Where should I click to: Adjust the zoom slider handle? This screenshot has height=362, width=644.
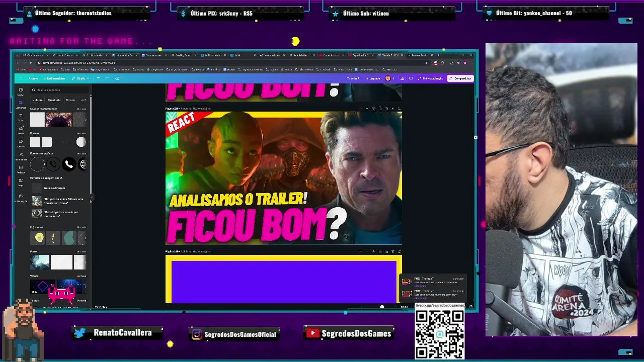(x=382, y=307)
